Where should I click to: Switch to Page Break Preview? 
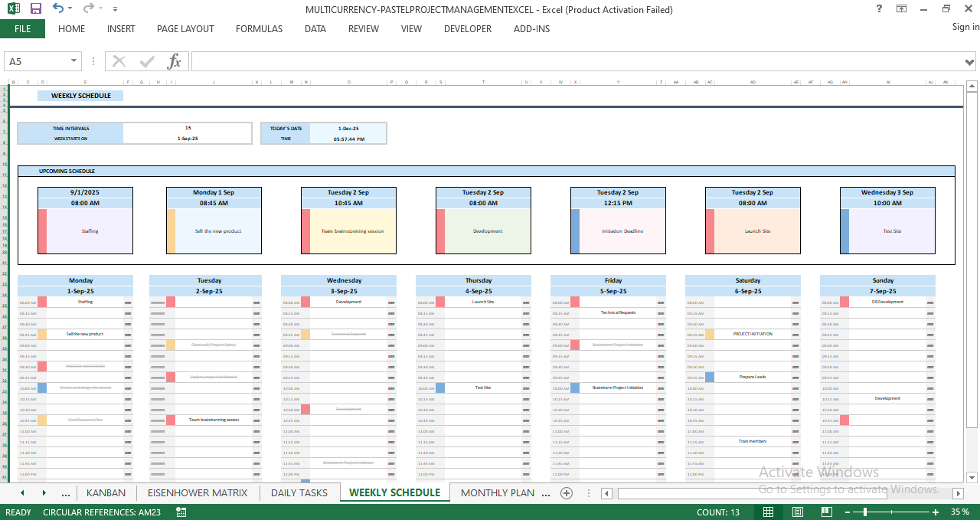[826, 512]
